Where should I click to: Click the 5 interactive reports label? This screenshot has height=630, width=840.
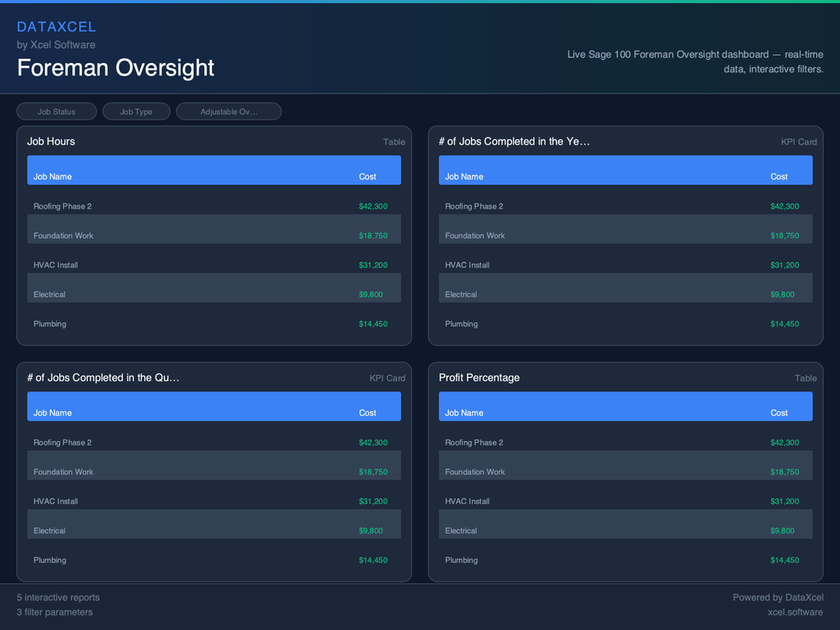[58, 597]
